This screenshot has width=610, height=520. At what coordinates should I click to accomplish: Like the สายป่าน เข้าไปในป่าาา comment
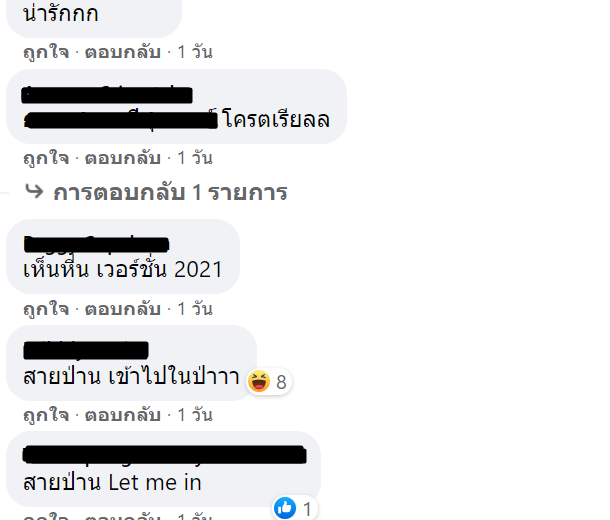pyautogui.click(x=46, y=415)
